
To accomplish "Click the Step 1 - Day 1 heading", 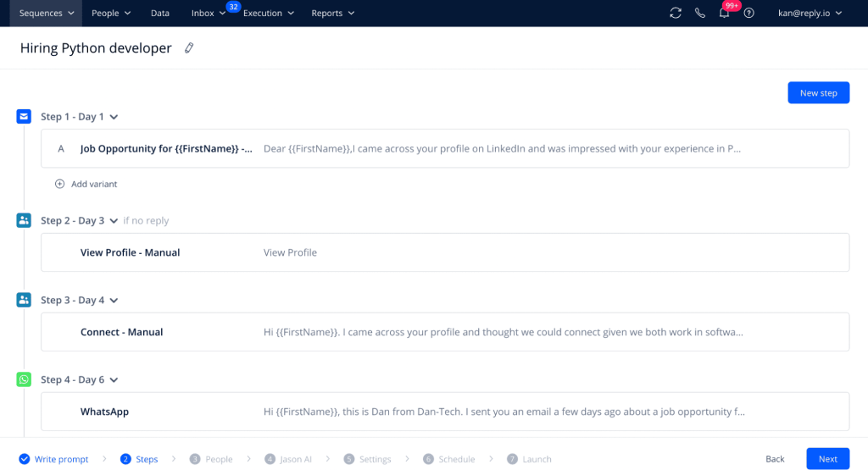I will click(72, 117).
